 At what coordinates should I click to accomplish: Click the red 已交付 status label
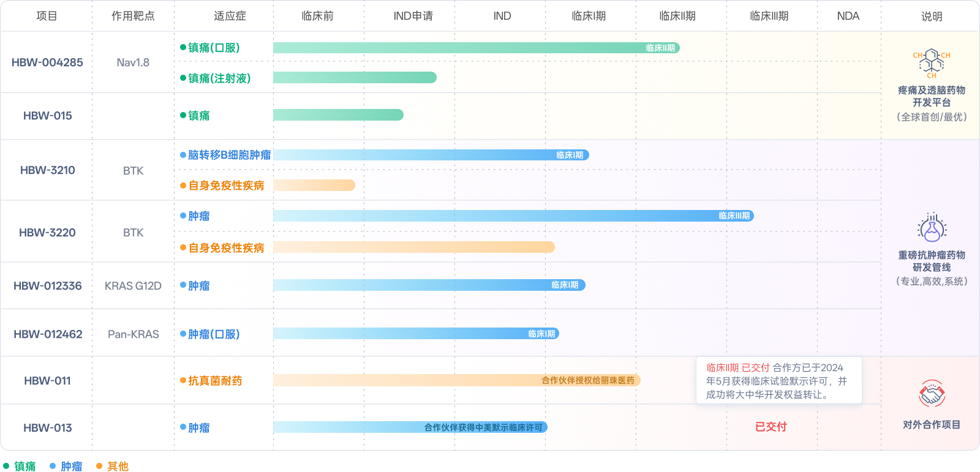pyautogui.click(x=771, y=427)
